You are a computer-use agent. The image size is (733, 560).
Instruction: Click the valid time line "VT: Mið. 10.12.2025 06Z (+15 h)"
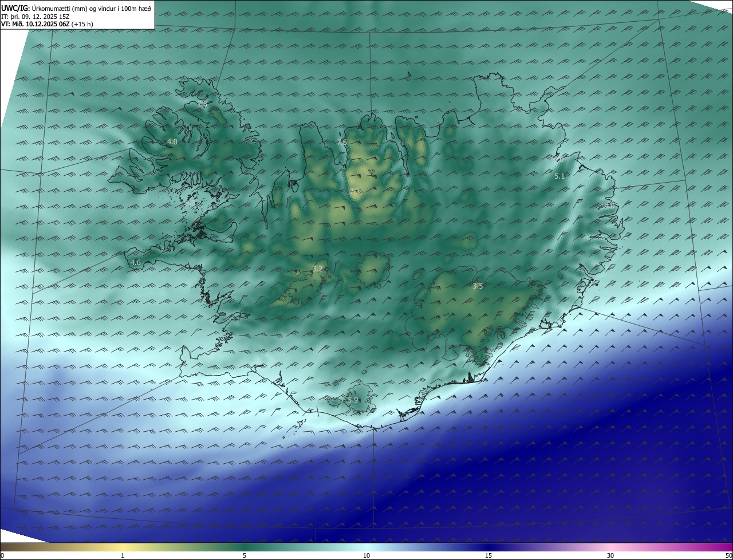(x=47, y=24)
